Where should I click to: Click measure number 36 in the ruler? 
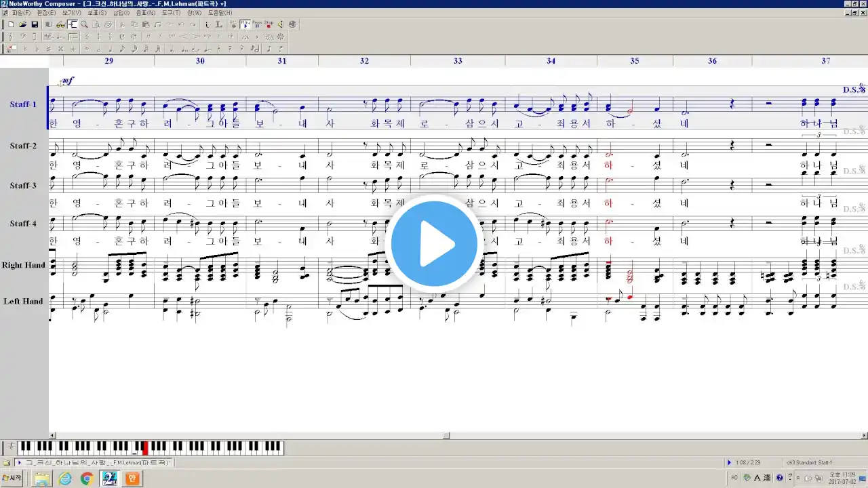click(x=712, y=61)
